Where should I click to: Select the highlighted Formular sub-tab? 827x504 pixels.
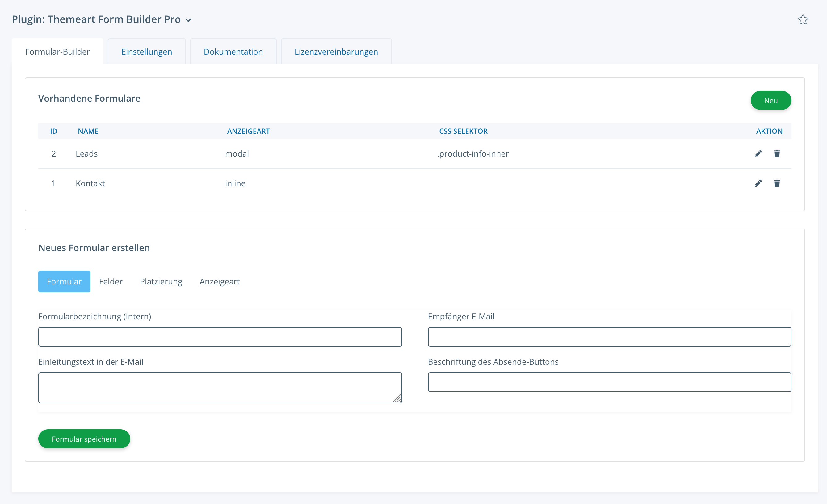(x=64, y=282)
